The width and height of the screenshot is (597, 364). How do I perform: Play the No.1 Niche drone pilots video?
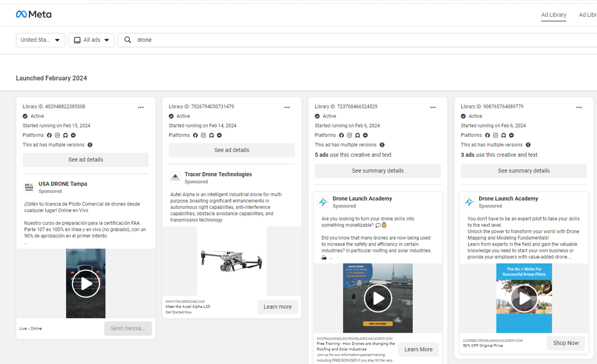524,298
